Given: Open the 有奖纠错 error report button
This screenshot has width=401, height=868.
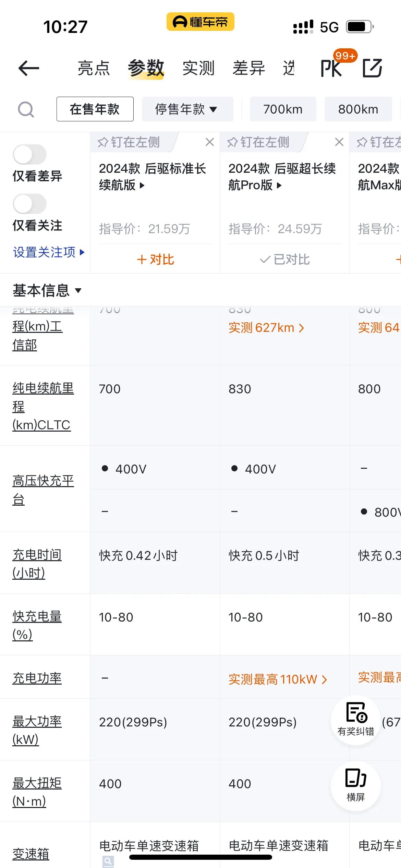Looking at the screenshot, I should pyautogui.click(x=356, y=720).
